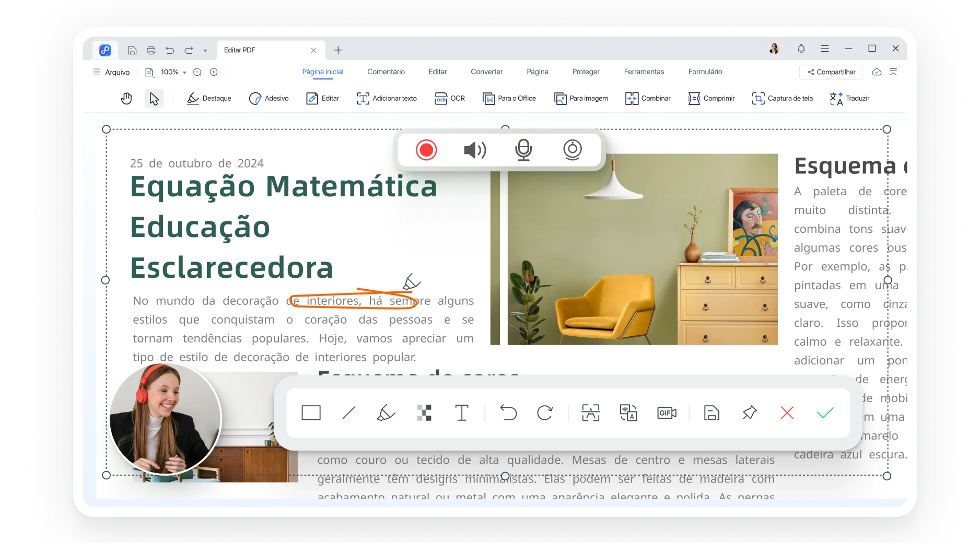Close the Editar PDF tab
Image resolution: width=980 pixels, height=543 pixels.
click(x=313, y=50)
